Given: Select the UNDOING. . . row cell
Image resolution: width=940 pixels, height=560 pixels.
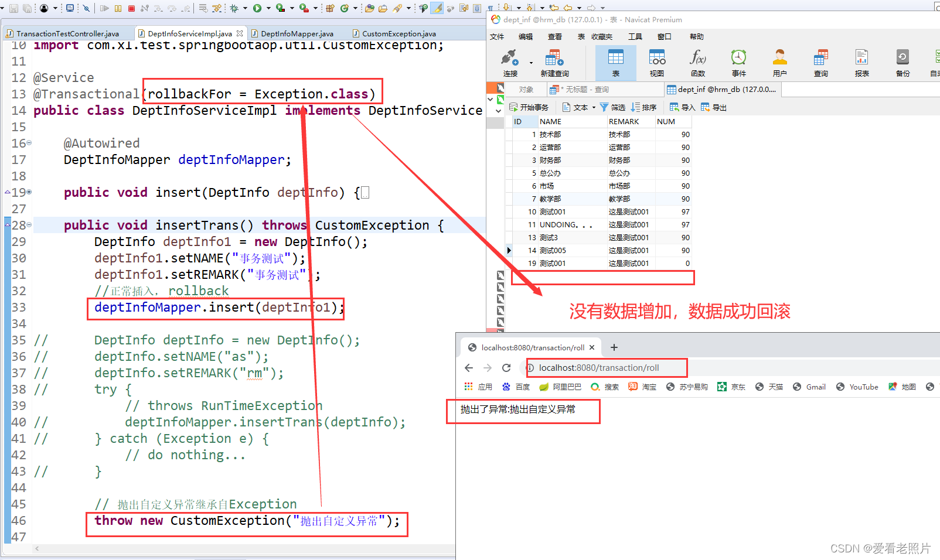Looking at the screenshot, I should pos(573,224).
